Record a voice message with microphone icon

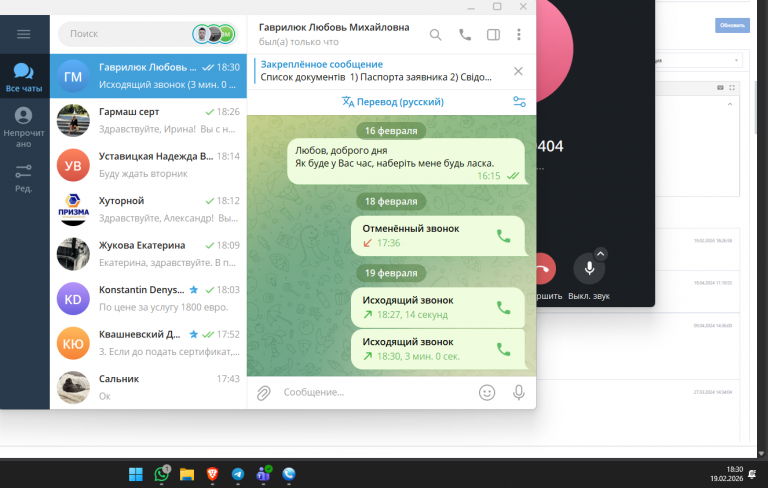tap(519, 392)
